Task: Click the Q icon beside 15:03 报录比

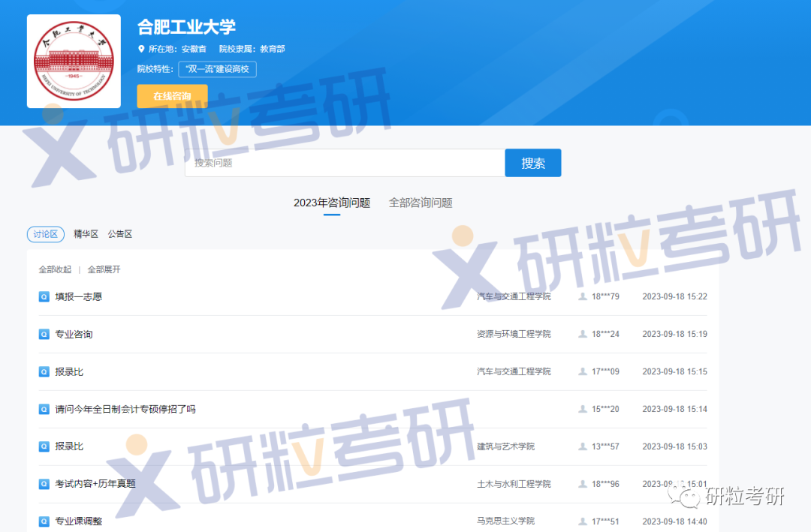Action: click(x=44, y=446)
